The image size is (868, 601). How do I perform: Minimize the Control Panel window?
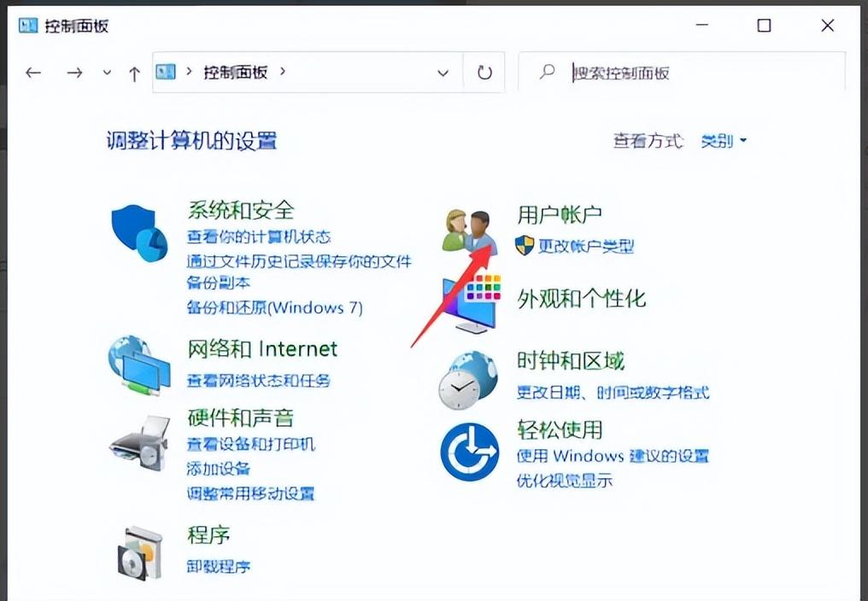coord(702,26)
